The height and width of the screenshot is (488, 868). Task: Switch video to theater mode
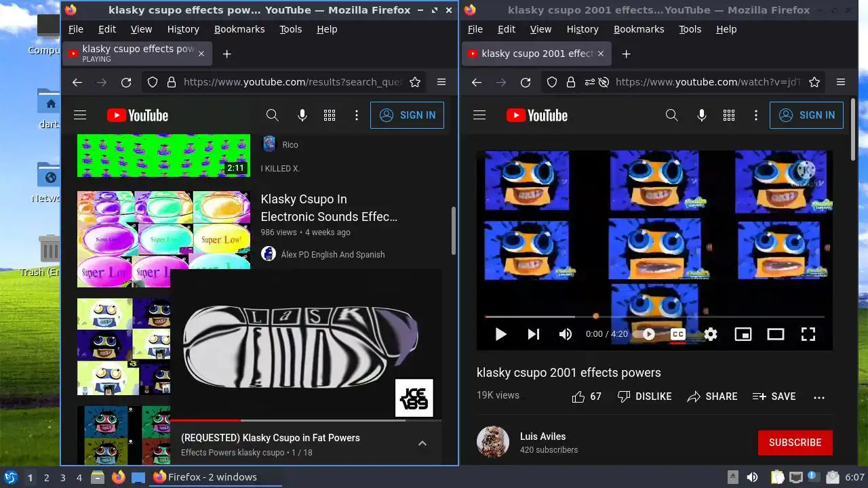776,334
